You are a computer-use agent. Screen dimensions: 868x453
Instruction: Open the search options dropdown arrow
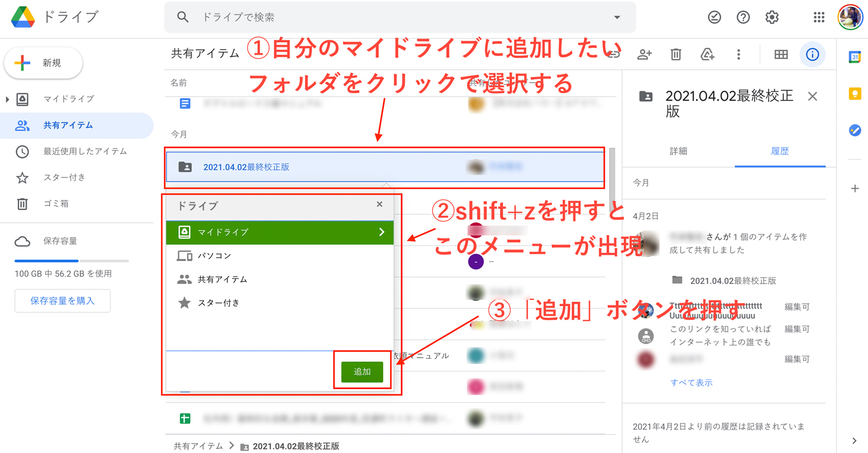(617, 17)
